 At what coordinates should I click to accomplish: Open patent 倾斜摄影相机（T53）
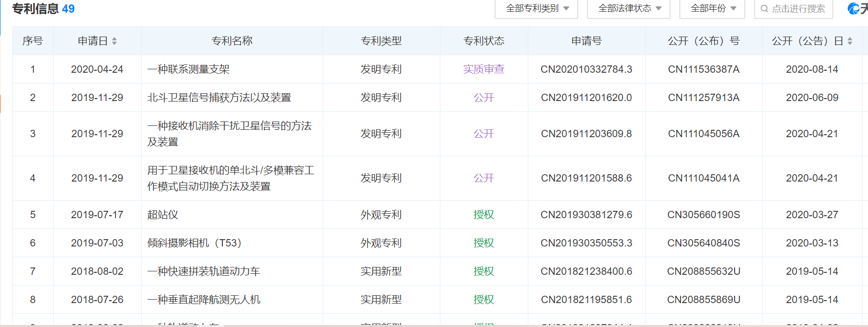195,243
